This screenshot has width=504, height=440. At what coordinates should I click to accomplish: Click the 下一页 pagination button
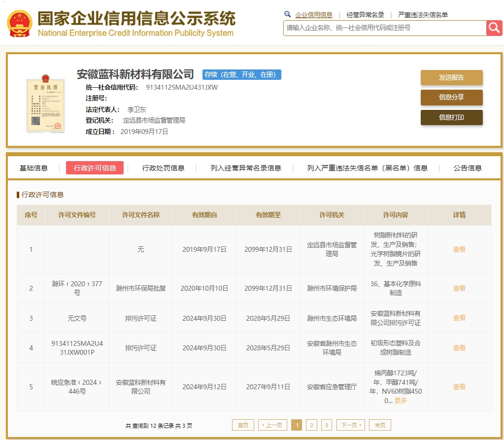point(351,425)
